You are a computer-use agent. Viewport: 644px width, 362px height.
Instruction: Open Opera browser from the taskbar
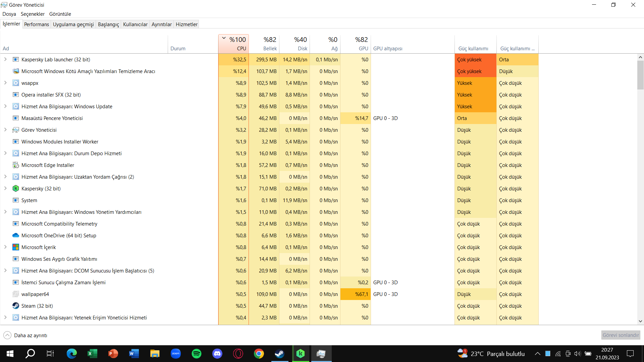238,354
